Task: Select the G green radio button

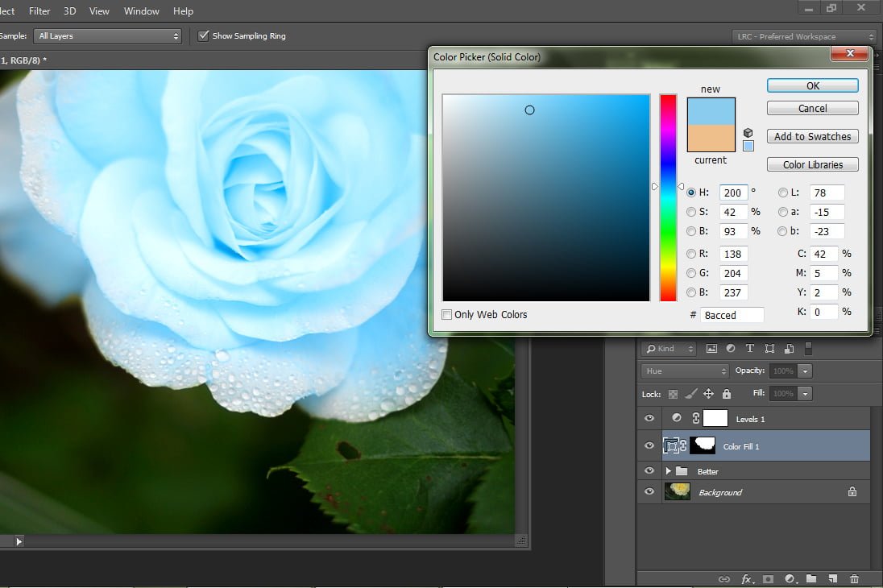Action: coord(691,273)
